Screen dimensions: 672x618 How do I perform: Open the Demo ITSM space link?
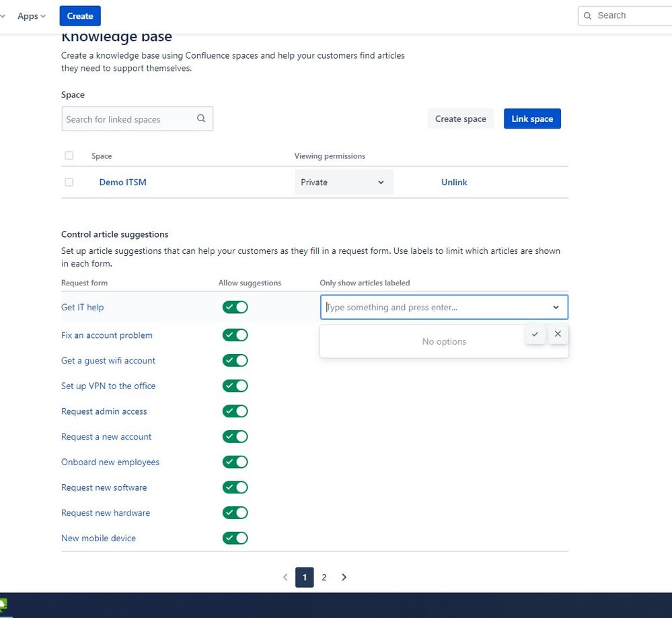(122, 182)
